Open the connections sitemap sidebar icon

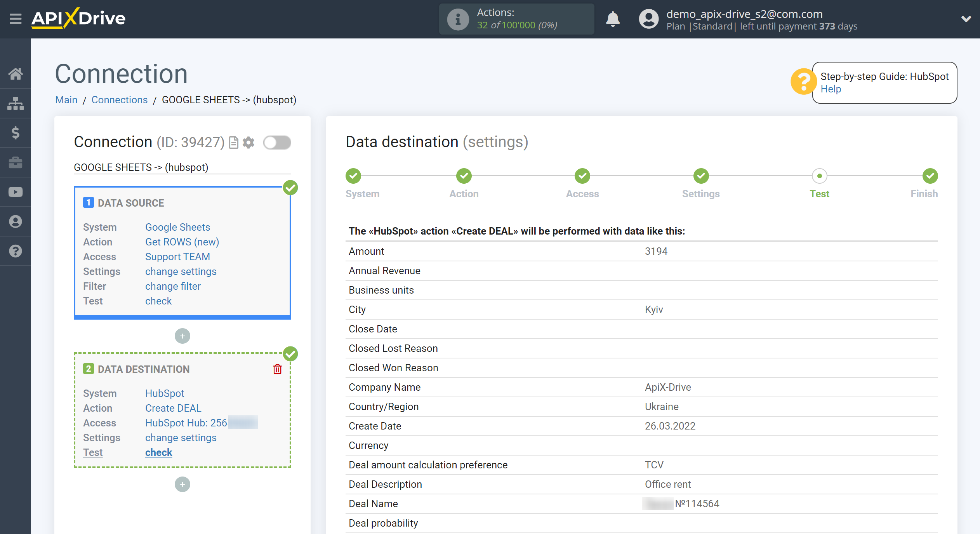16,103
